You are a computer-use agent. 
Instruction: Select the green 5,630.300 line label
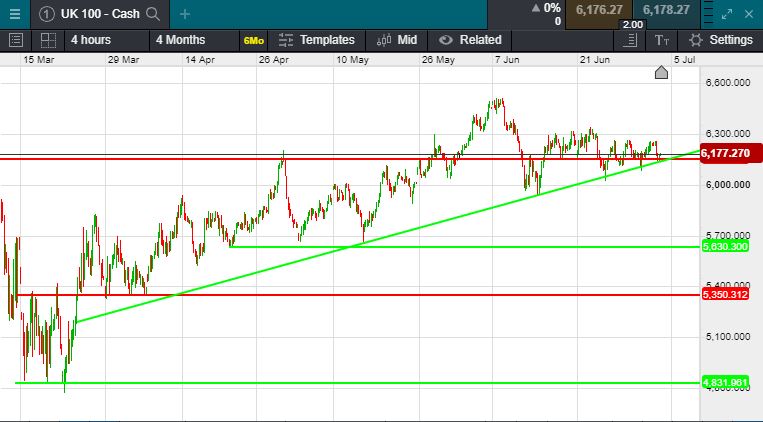click(x=725, y=247)
